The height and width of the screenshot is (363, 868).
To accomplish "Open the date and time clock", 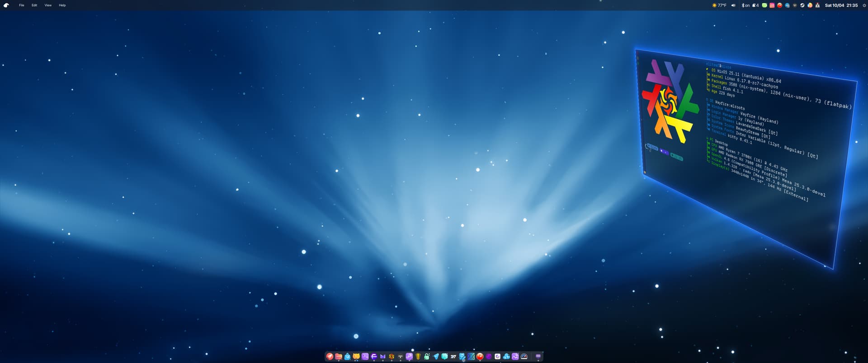I will tap(841, 5).
